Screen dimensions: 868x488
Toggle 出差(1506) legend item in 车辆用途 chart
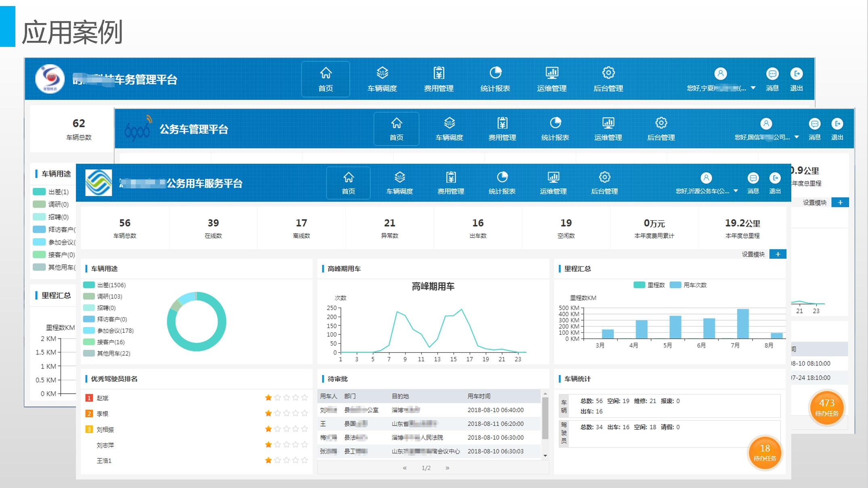tap(111, 285)
